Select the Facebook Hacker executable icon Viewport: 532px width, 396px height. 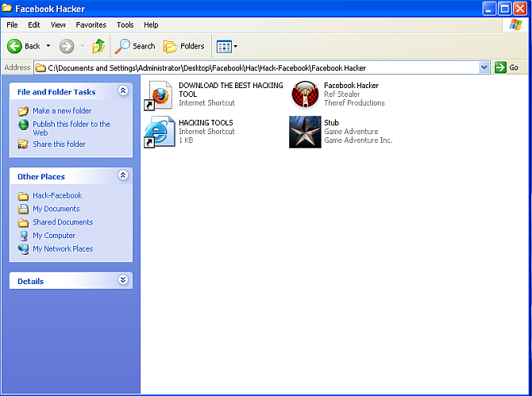pyautogui.click(x=305, y=94)
